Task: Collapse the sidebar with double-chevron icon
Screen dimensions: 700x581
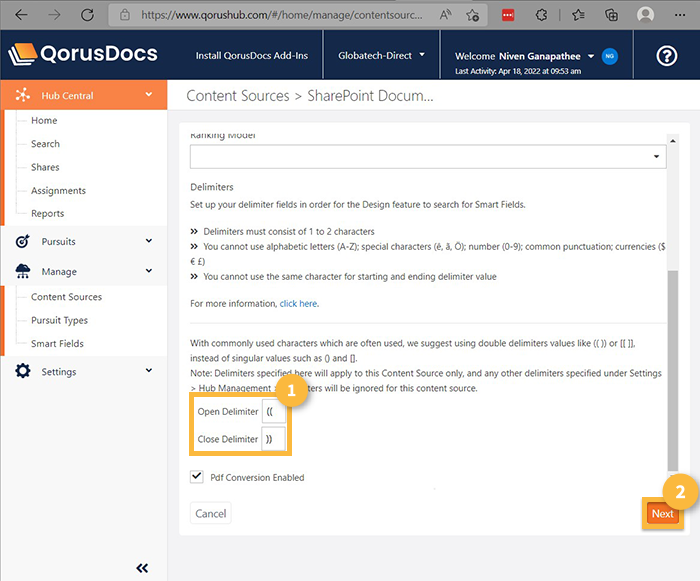Action: click(142, 568)
